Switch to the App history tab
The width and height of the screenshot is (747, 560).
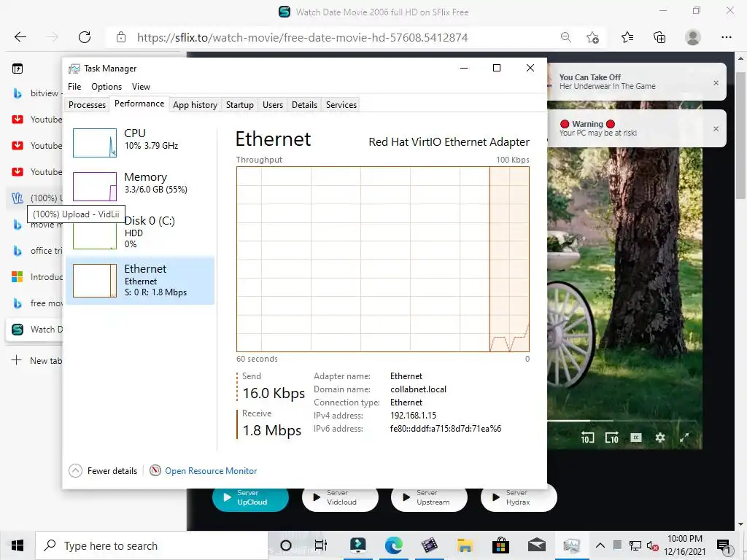click(x=195, y=105)
